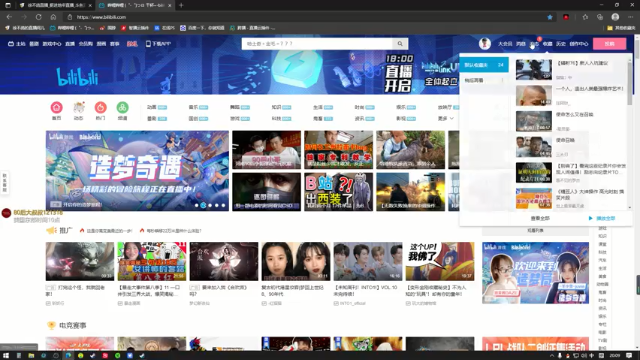Select the last carousel dot on the banner
The image size is (640, 360).
(x=223, y=205)
